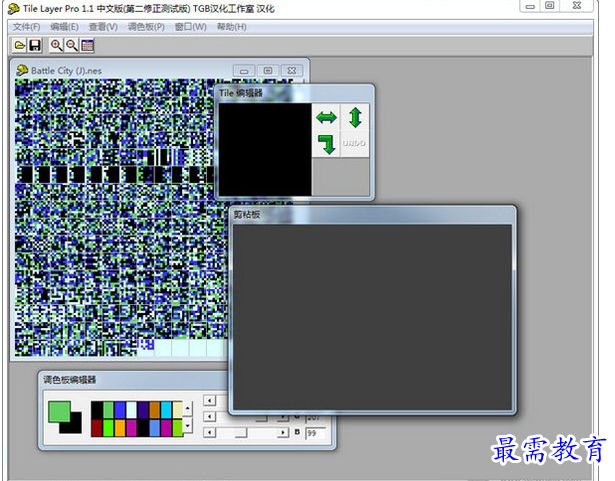Click the B value field showing 99
615x481 pixels.
click(315, 433)
